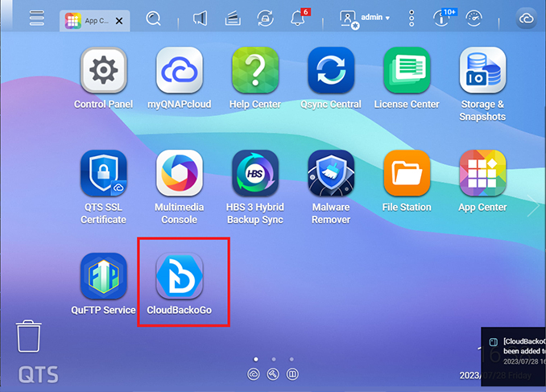The width and height of the screenshot is (546, 392).
Task: Open the dashboard gauge icon
Action: coord(474,19)
